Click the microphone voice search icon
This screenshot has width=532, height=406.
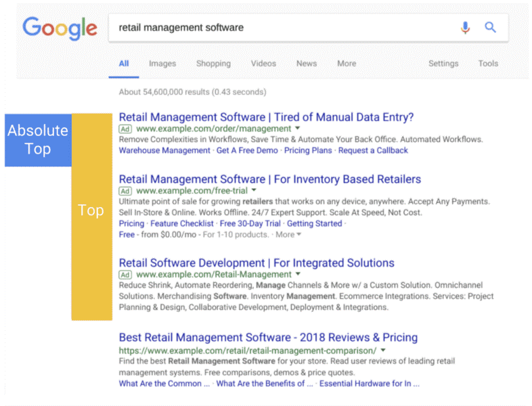(x=465, y=28)
